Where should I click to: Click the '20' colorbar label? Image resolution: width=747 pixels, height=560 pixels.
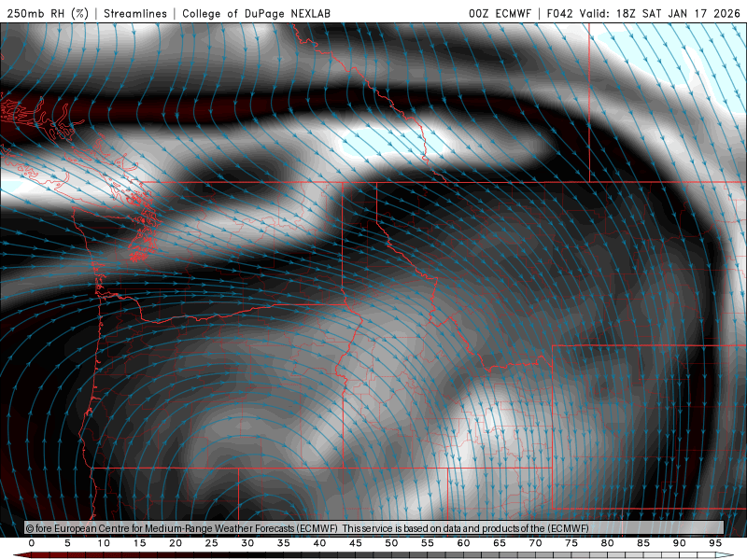[176, 543]
